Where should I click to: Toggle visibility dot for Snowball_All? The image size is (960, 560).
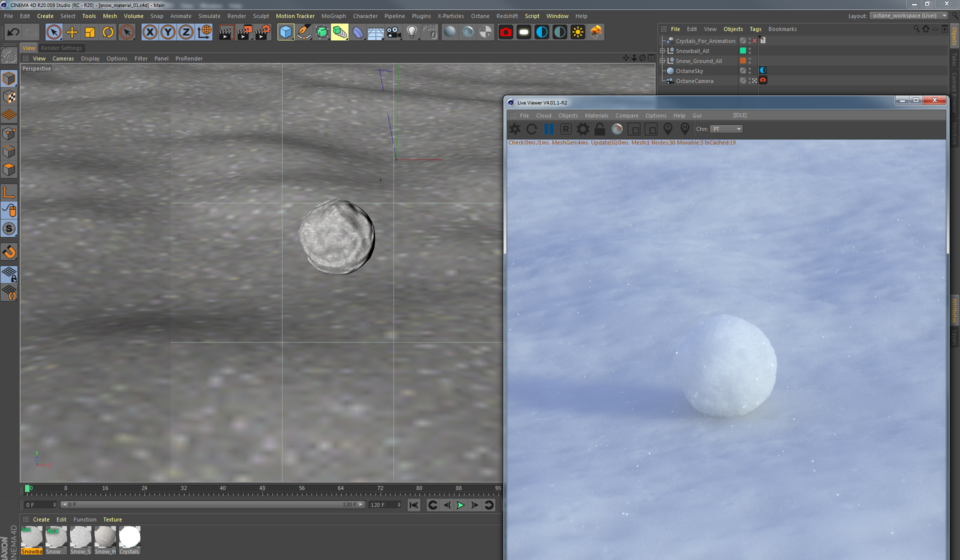pyautogui.click(x=749, y=50)
